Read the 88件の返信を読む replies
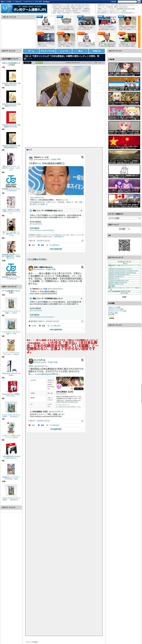Screen dimensions: 142x644 pos(56,249)
